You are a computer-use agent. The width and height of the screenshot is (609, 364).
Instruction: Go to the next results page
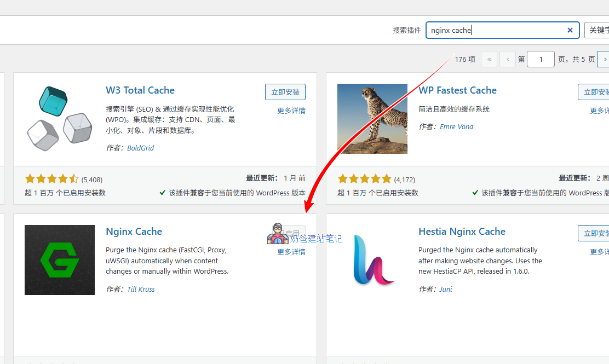[604, 59]
